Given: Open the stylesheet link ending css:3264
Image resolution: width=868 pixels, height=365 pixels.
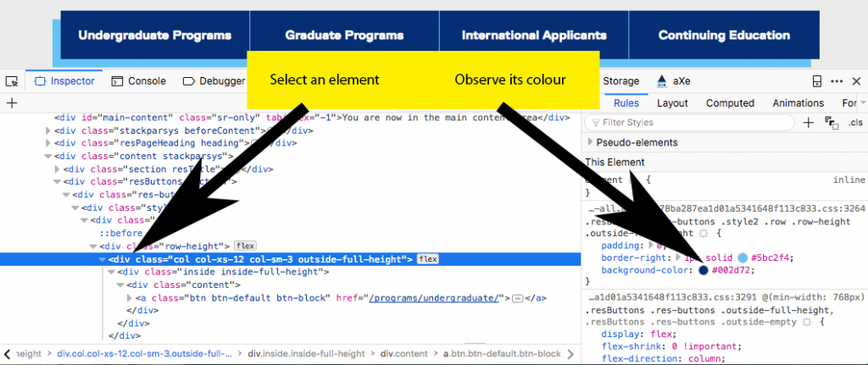Looking at the screenshot, I should click(x=726, y=209).
